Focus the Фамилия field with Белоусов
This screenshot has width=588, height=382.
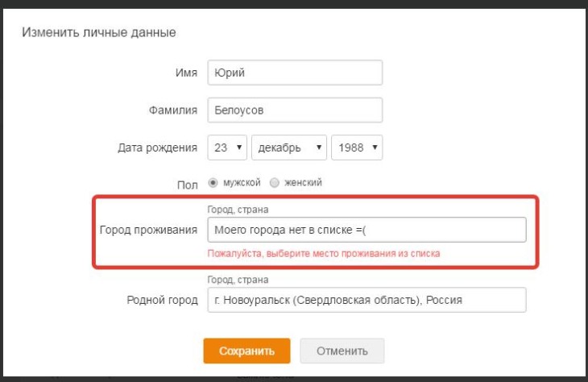294,110
